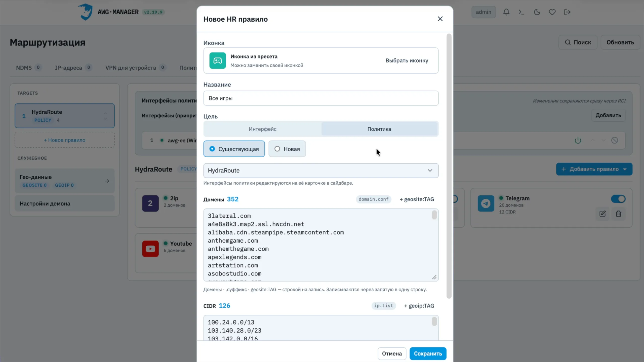Open the HydraRoute policy dropdown
Image resolution: width=644 pixels, height=362 pixels.
coord(321,170)
